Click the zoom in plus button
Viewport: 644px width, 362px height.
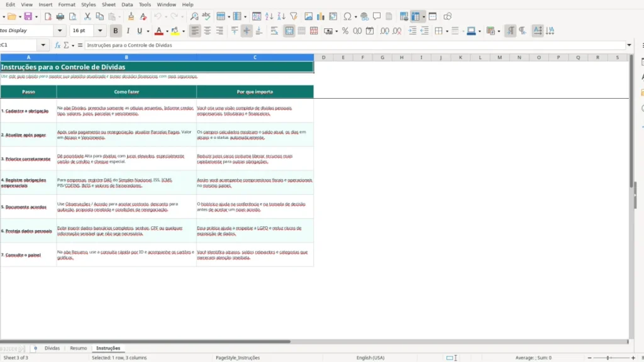click(x=633, y=358)
